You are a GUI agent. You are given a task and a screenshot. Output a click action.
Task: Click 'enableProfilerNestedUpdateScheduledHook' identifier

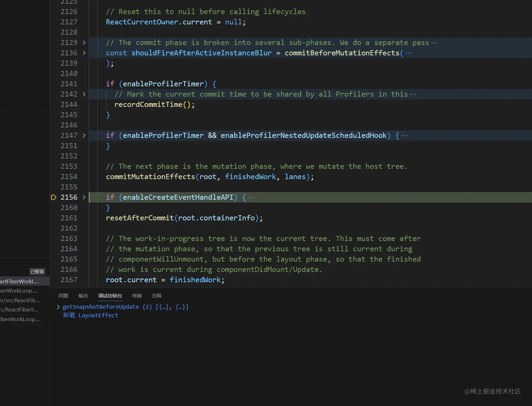[304, 135]
